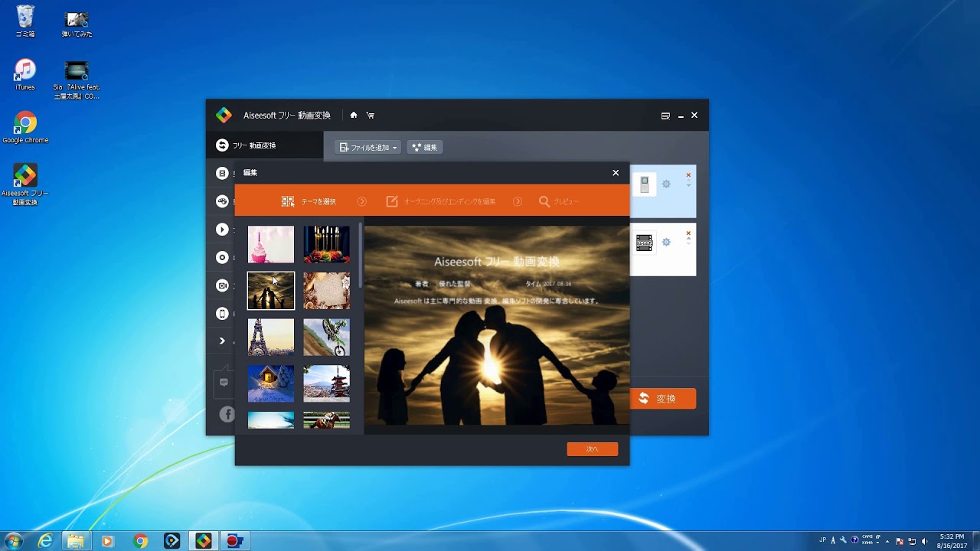Click the 次へ button
The width and height of the screenshot is (980, 551).
pos(593,449)
